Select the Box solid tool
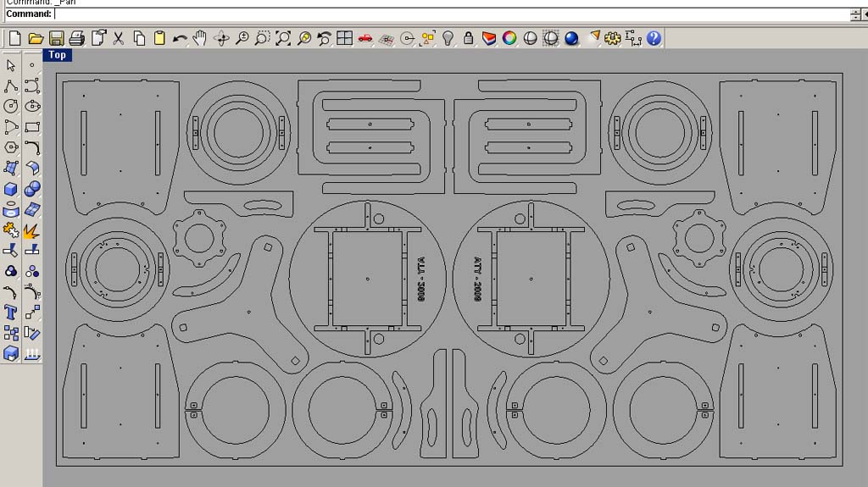Screen dimensions: 868x487 click(x=10, y=189)
